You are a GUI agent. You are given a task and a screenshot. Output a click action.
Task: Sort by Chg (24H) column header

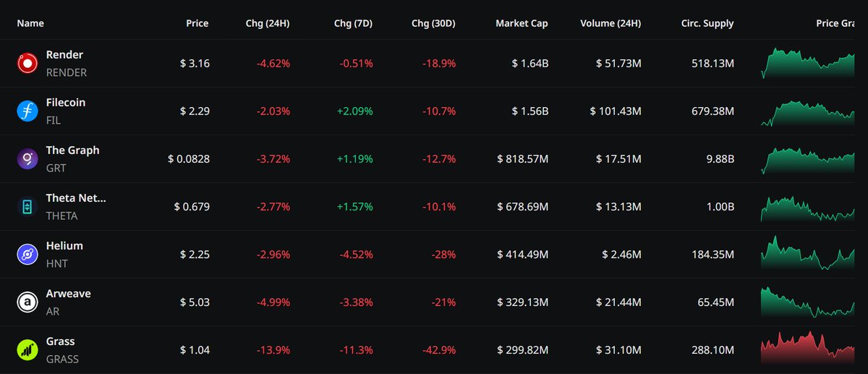coord(268,23)
